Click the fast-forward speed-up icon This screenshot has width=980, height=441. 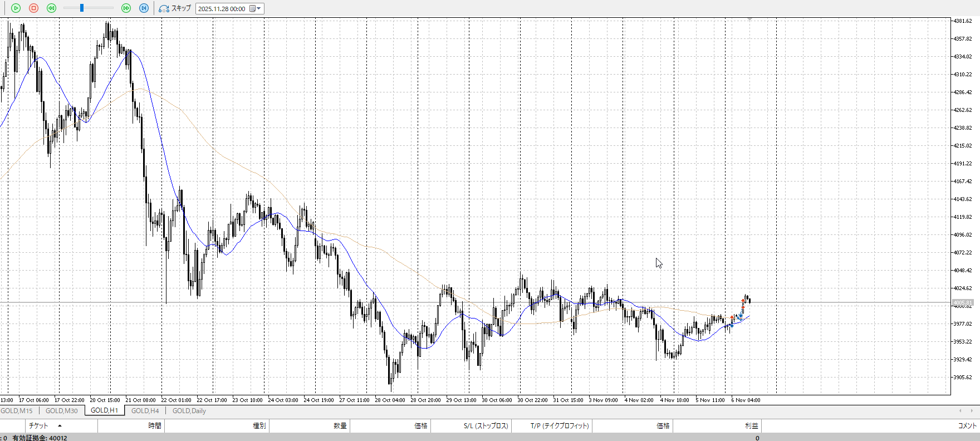coord(126,8)
